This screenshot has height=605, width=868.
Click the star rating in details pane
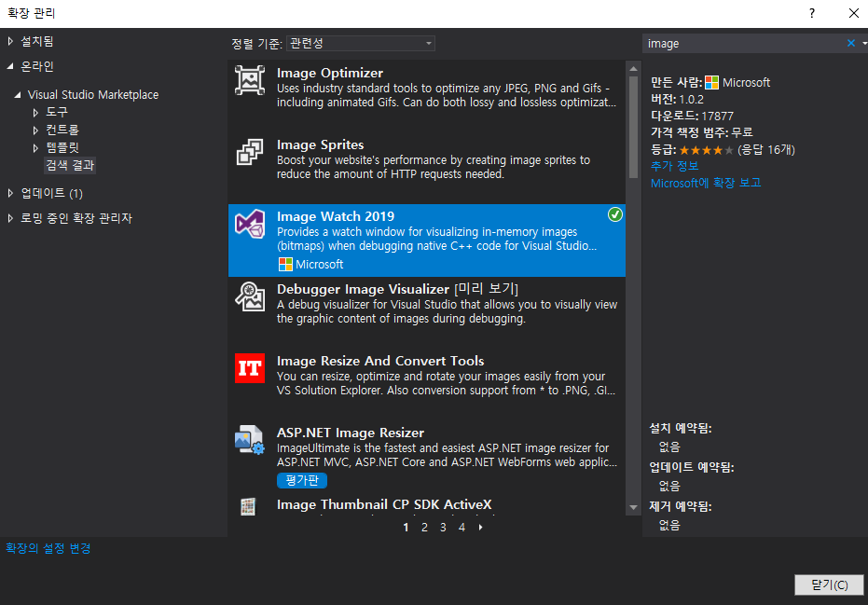coord(707,150)
